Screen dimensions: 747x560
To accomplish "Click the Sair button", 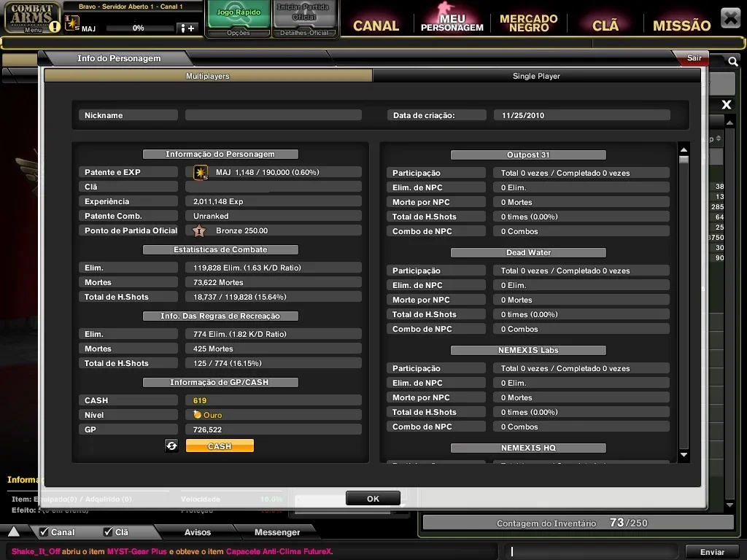I will (x=694, y=58).
